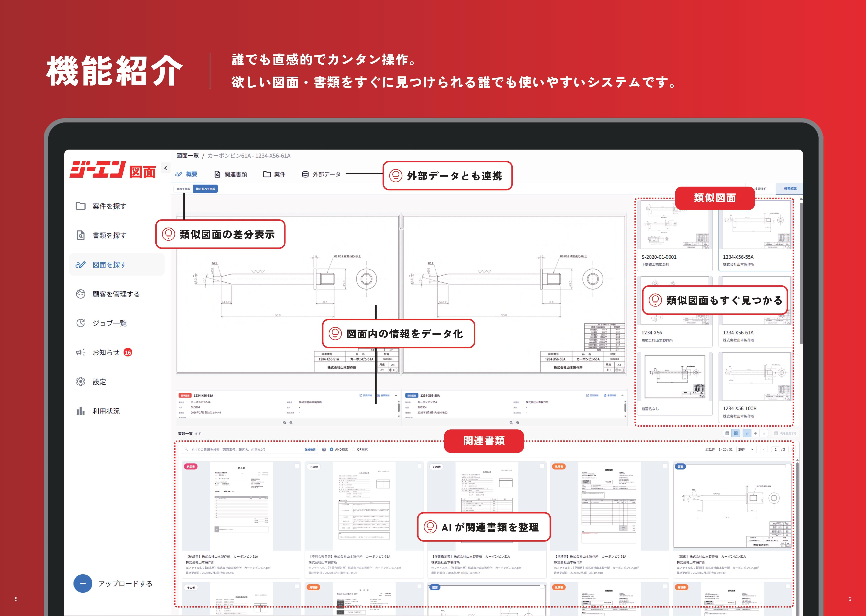Open 顧客を管理する face icon

[x=80, y=294]
